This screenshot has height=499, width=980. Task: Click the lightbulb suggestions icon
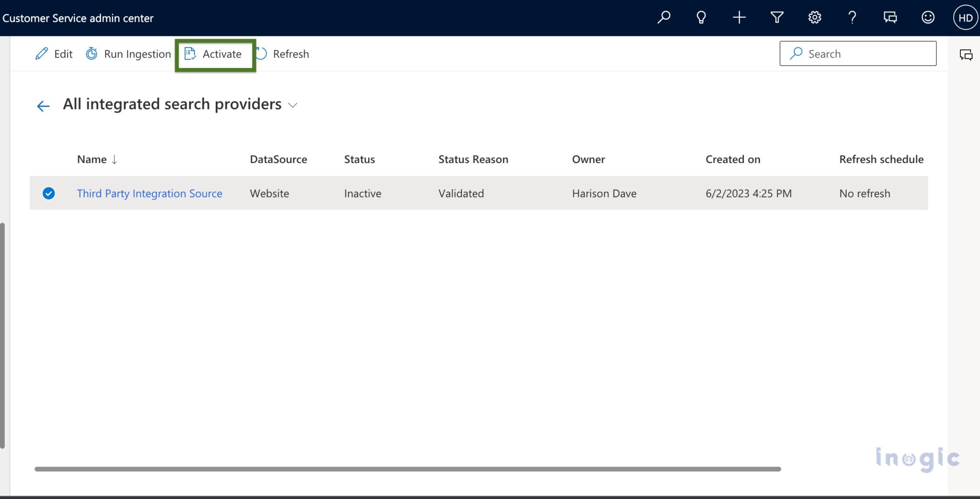point(701,17)
